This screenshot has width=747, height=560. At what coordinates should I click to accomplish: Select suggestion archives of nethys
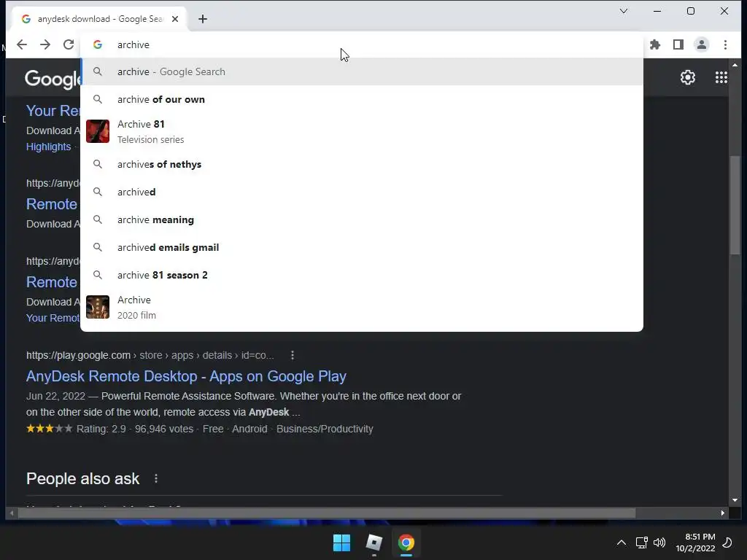pos(362,164)
